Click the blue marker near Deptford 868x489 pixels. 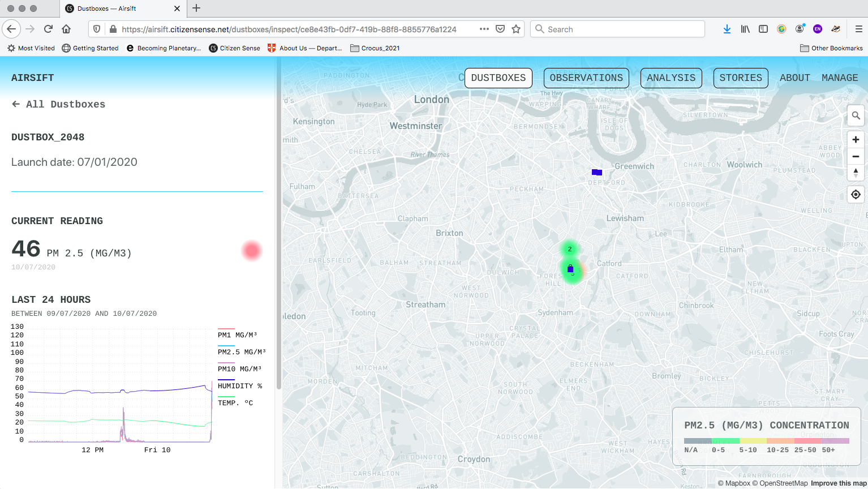[596, 172]
